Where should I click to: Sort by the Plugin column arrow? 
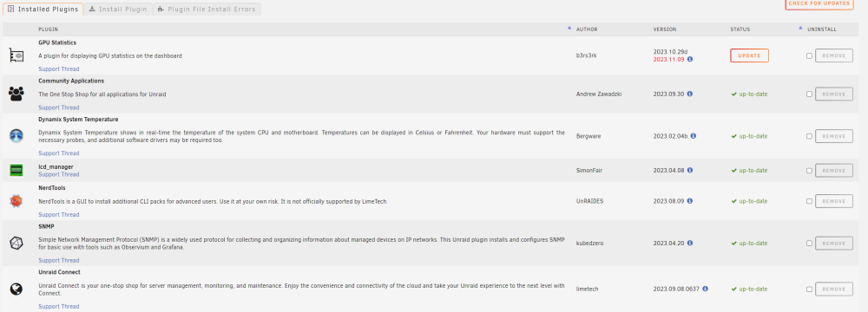coord(569,28)
